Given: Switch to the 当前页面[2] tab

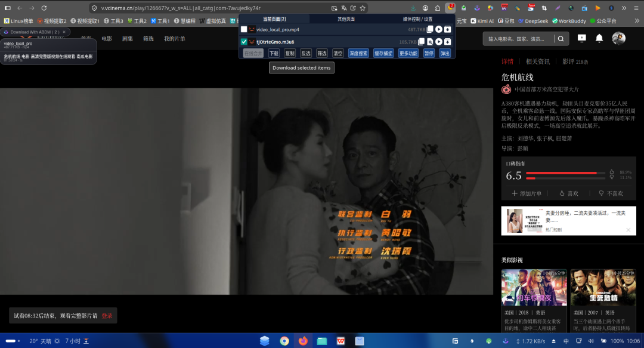Looking at the screenshot, I should coord(274,19).
